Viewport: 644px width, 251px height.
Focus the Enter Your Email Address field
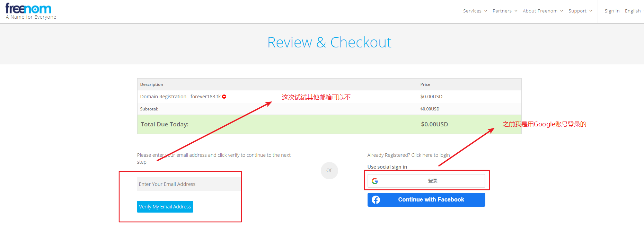click(x=189, y=184)
